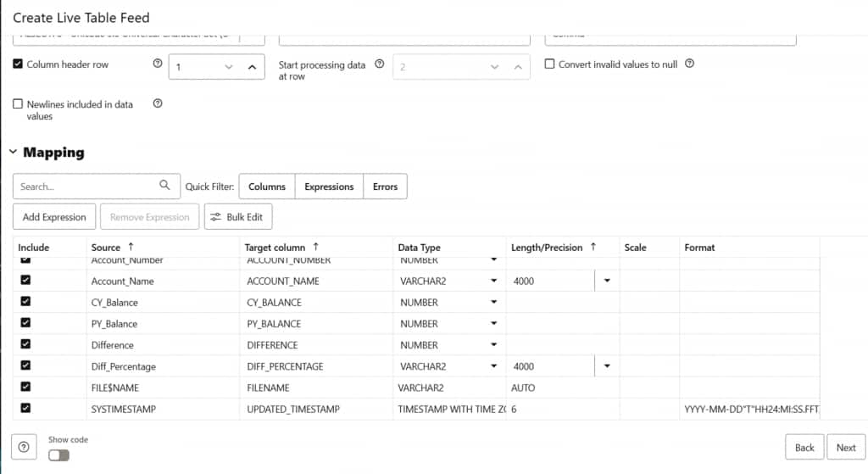This screenshot has height=474, width=868.
Task: Click the search magnifier icon in Mapping
Action: tap(164, 186)
